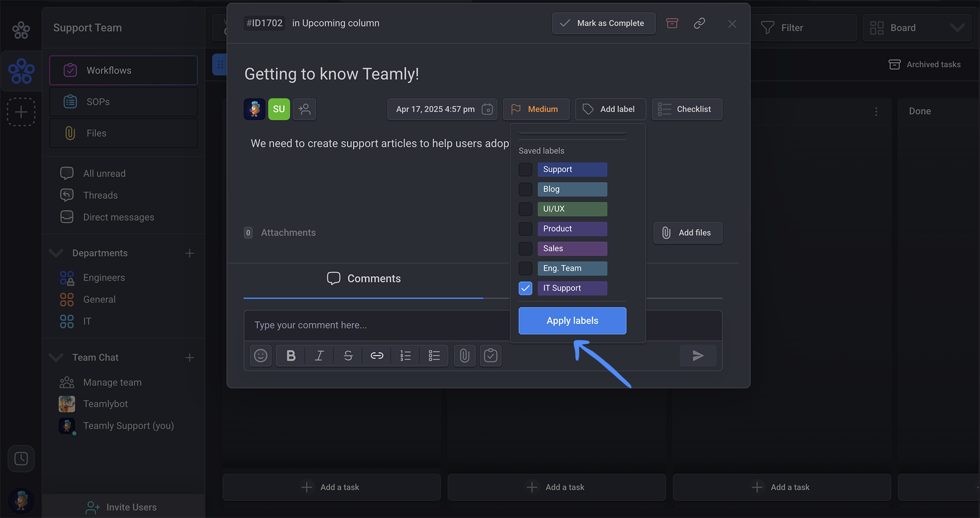Open the column three-dot options menu
980x518 pixels.
coord(877,112)
